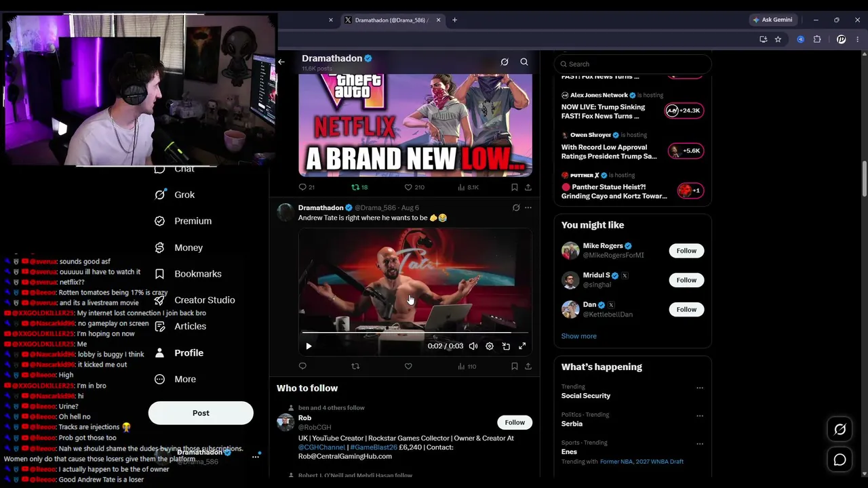Seek along the video progress bar
This screenshot has height=488, width=868.
[415, 333]
